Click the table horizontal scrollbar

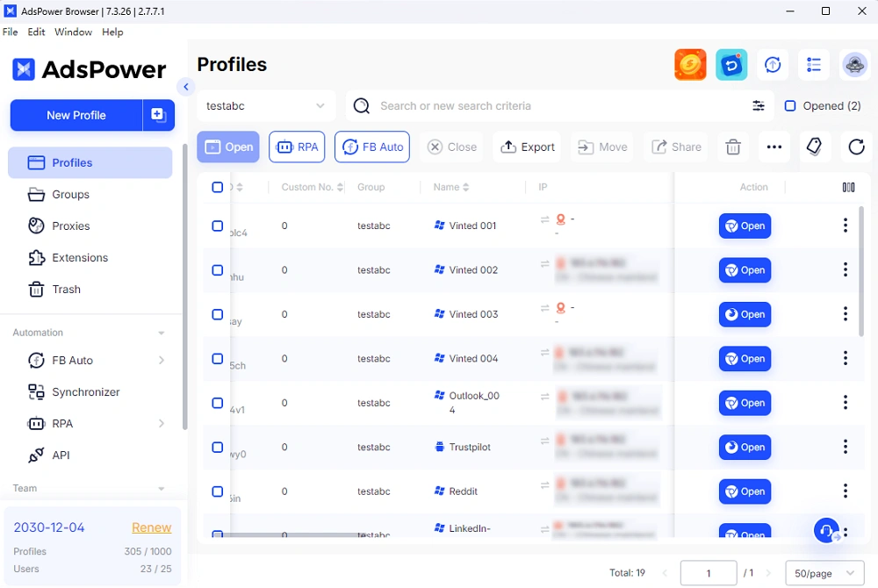pyautogui.click(x=291, y=535)
